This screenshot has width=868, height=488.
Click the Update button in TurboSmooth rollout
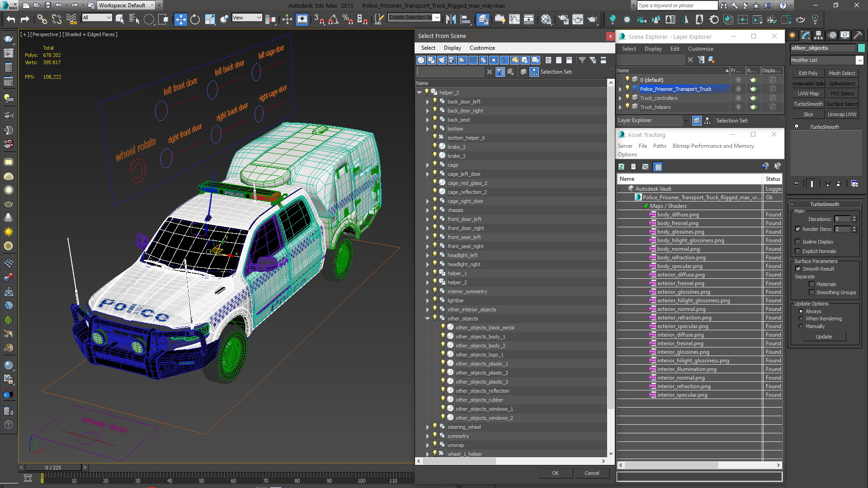tap(824, 337)
